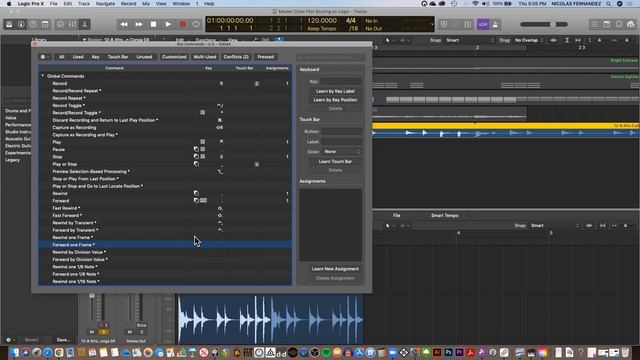Open the Note Pad panel
This screenshot has width=640, height=360.
click(607, 24)
